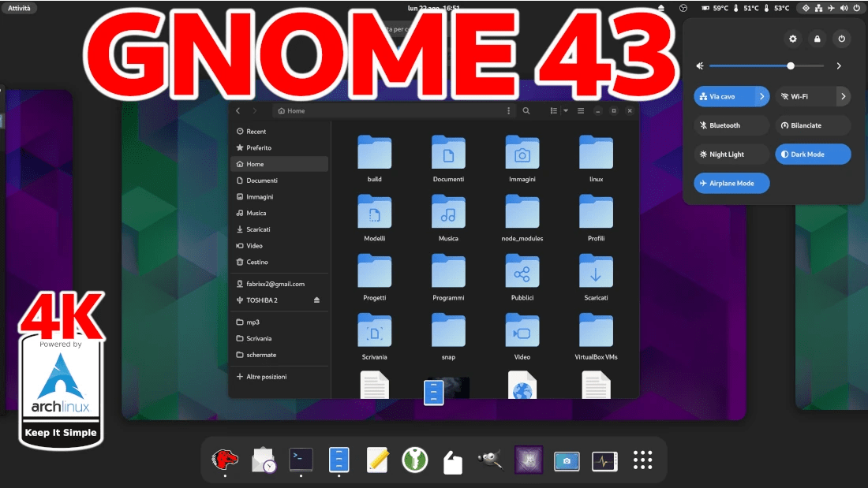The height and width of the screenshot is (488, 868).
Task: Click the search icon in the Files toolbar
Action: click(x=526, y=110)
